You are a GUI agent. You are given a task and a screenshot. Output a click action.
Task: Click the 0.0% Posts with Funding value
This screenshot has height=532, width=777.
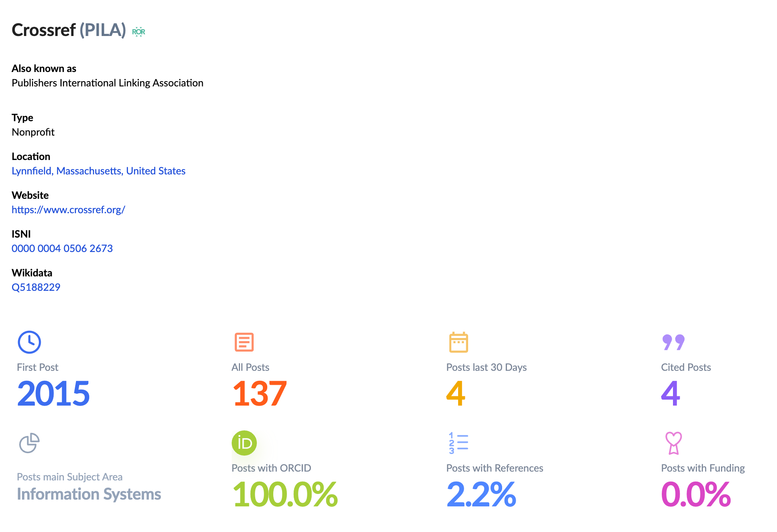pyautogui.click(x=696, y=494)
